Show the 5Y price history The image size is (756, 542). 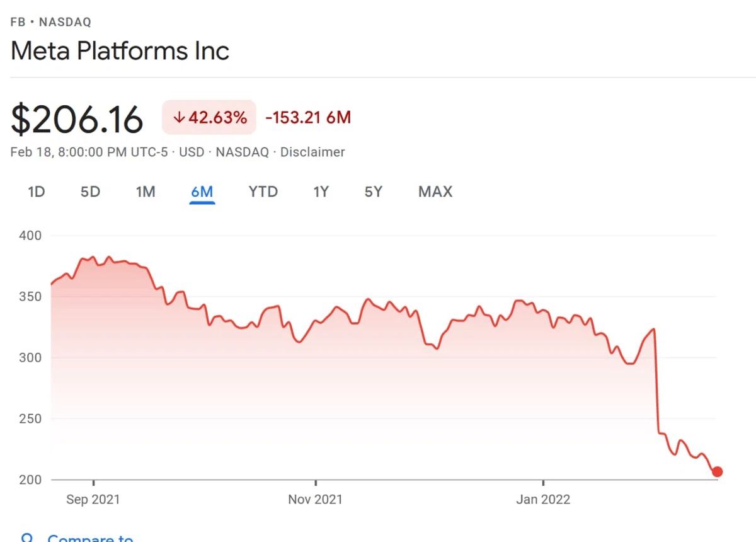pos(374,192)
